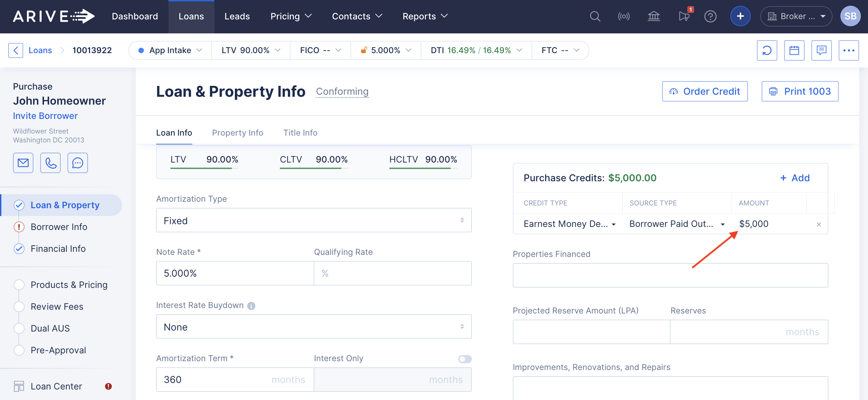Open the bank institution icon

point(654,16)
